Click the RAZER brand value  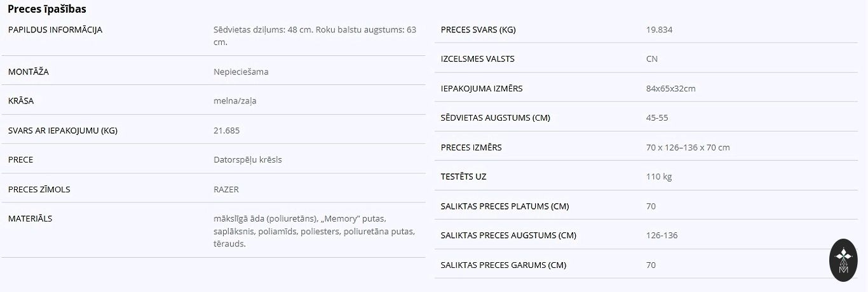[x=226, y=189]
